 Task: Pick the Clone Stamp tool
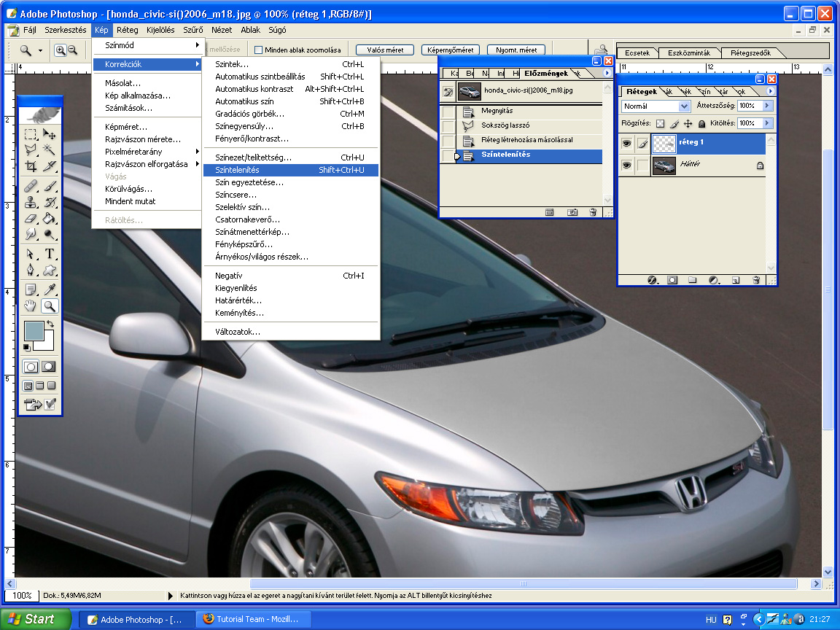tap(31, 201)
